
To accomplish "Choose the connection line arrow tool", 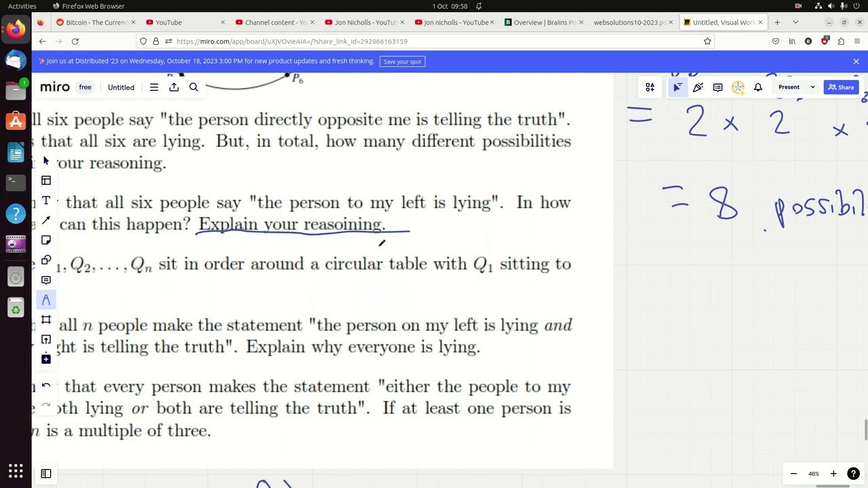I will (x=46, y=220).
